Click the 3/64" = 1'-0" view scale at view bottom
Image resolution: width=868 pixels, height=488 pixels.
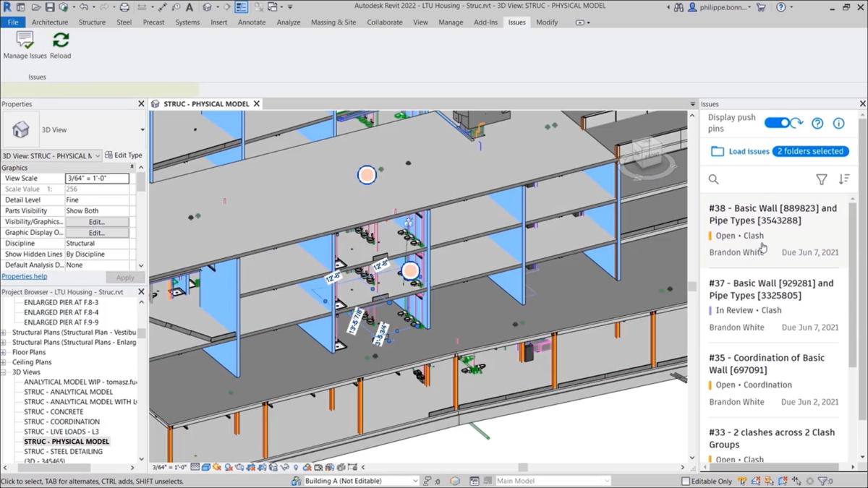(170, 468)
